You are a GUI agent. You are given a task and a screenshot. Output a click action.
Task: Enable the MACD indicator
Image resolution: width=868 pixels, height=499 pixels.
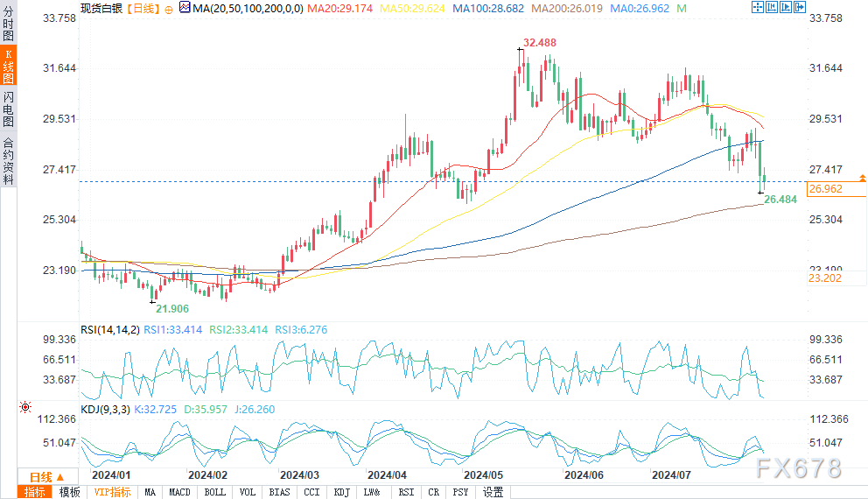pos(179,492)
